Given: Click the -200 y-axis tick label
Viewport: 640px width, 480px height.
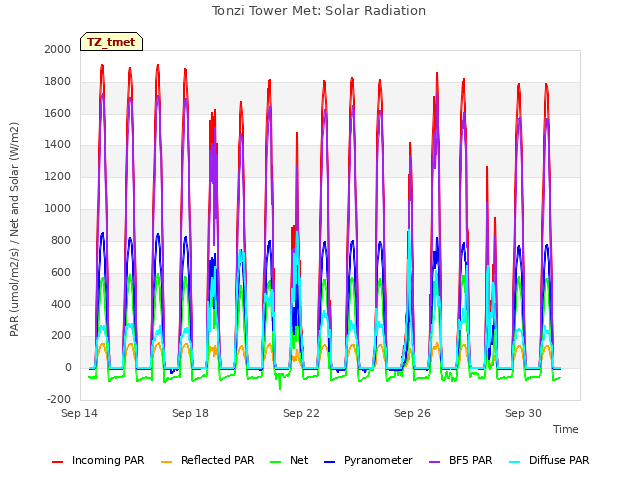Looking at the screenshot, I should pyautogui.click(x=59, y=400).
